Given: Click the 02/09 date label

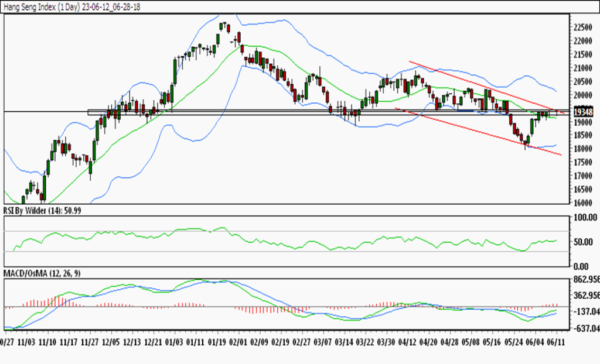Looking at the screenshot, I should pyautogui.click(x=259, y=341).
